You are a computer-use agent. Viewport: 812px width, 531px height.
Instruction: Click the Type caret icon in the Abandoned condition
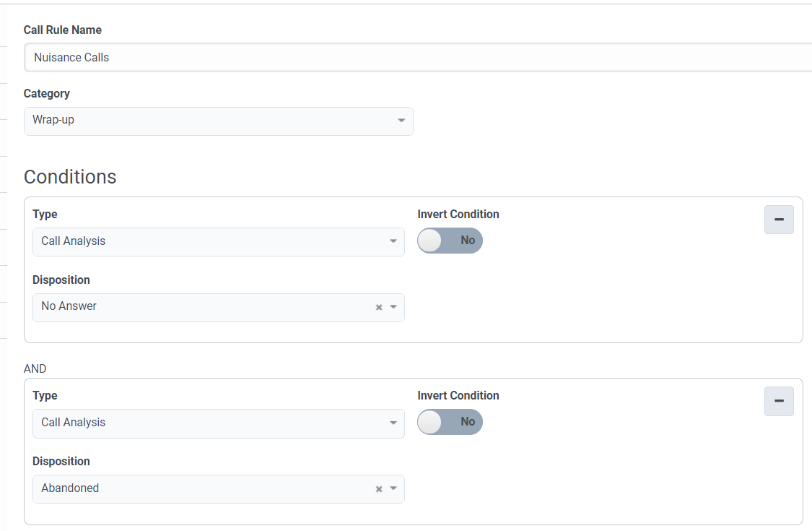tap(393, 423)
